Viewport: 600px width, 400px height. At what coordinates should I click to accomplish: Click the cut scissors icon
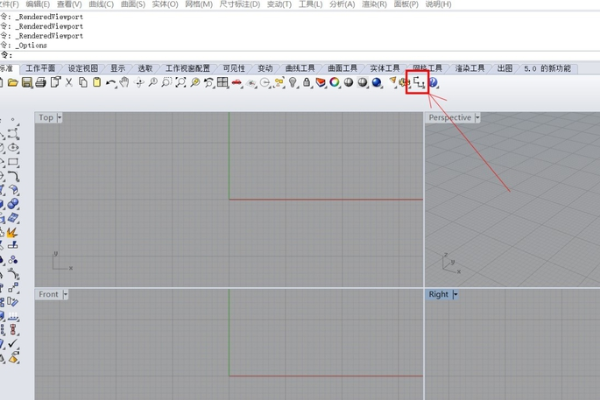[69, 83]
